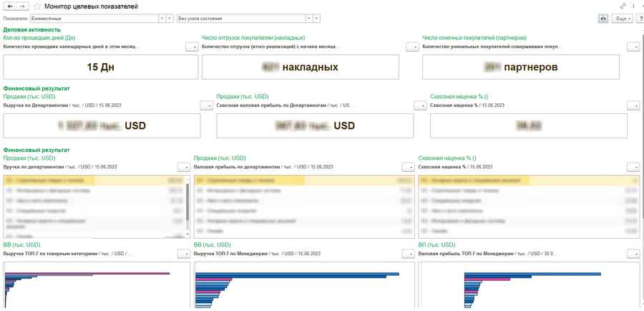
Task: Select highlighted top row in Вручка по департаментам list
Action: [94, 180]
